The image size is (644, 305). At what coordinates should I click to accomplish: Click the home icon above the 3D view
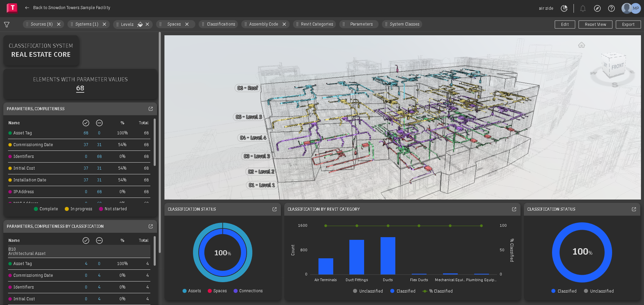(x=582, y=45)
